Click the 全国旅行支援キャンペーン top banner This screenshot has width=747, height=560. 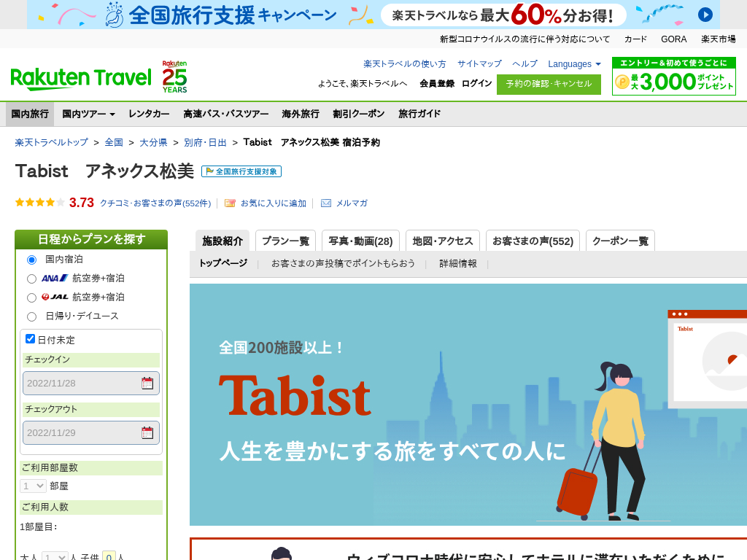pos(373,15)
